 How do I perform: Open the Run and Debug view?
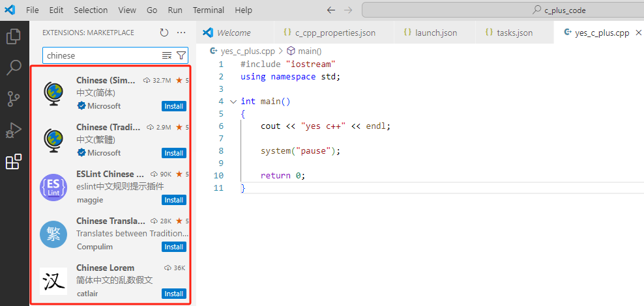(14, 131)
